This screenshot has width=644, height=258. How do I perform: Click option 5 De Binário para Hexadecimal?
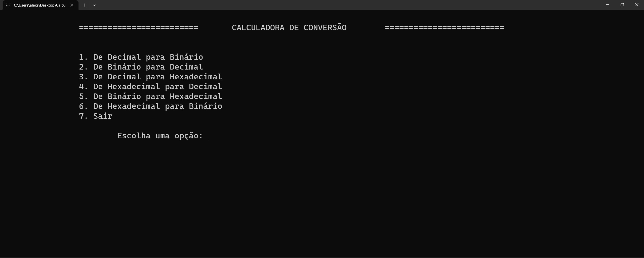150,96
